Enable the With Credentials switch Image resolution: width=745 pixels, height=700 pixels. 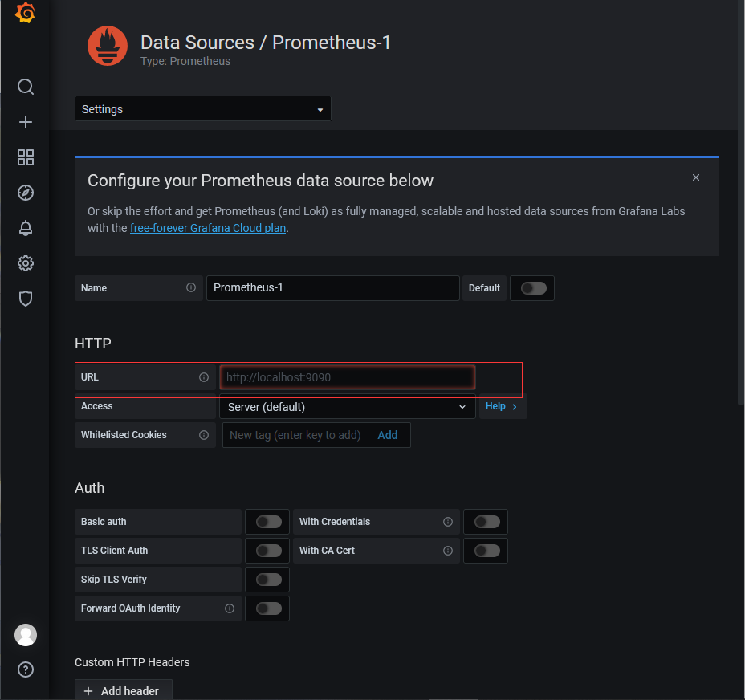487,522
